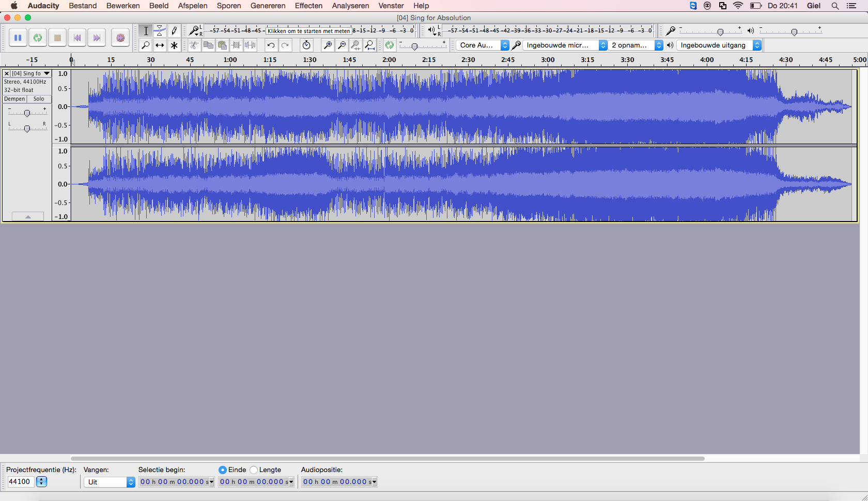Select the Multi-tool asterisk
Screen dimensions: 868x501
pos(174,45)
